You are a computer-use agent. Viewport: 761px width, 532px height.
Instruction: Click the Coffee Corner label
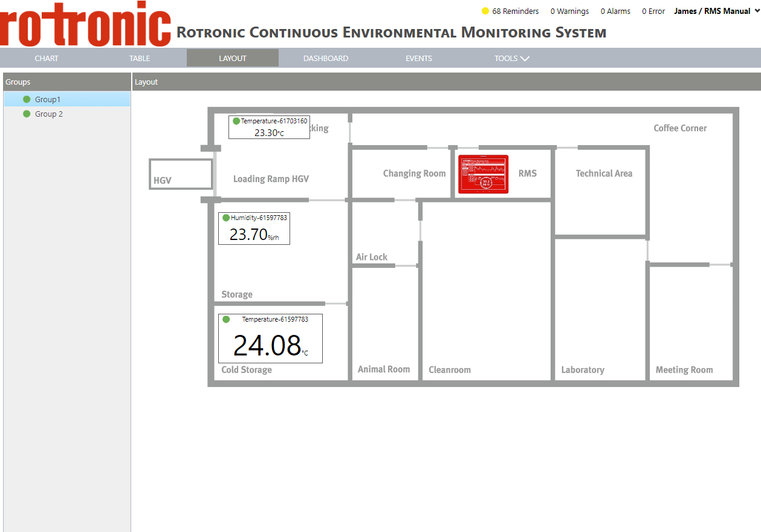(680, 128)
